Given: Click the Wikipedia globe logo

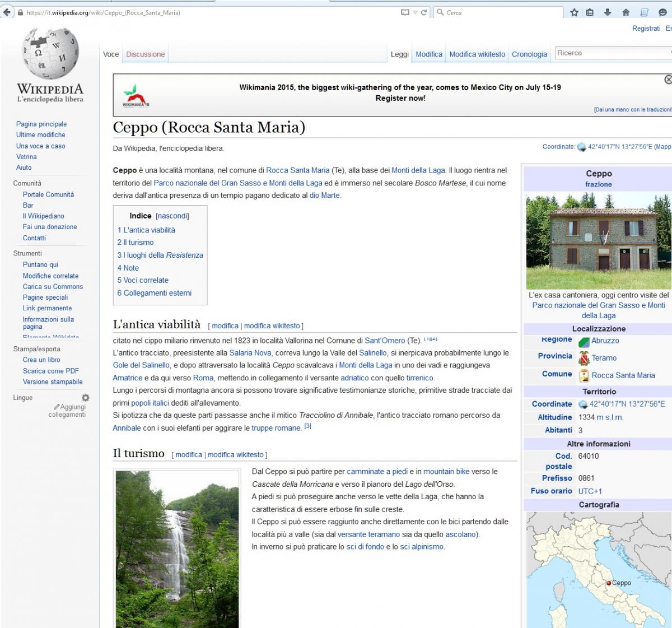Looking at the screenshot, I should [50, 54].
